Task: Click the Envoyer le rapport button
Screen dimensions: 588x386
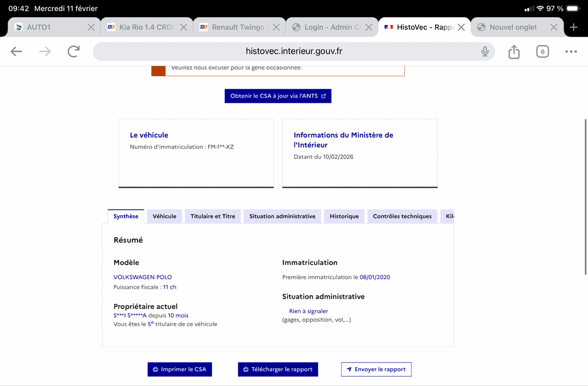Action: pos(376,369)
